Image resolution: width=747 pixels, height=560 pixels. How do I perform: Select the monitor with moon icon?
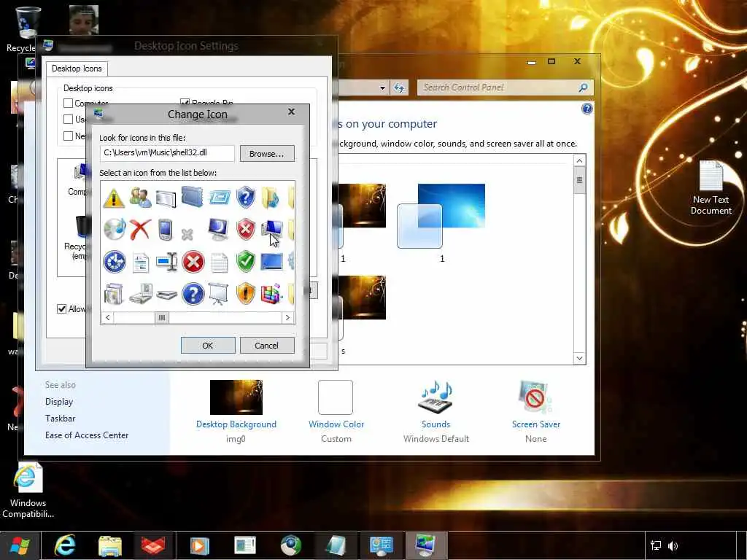tap(218, 229)
